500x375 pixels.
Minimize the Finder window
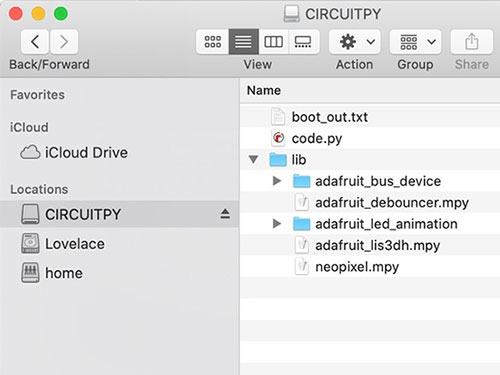(x=38, y=14)
